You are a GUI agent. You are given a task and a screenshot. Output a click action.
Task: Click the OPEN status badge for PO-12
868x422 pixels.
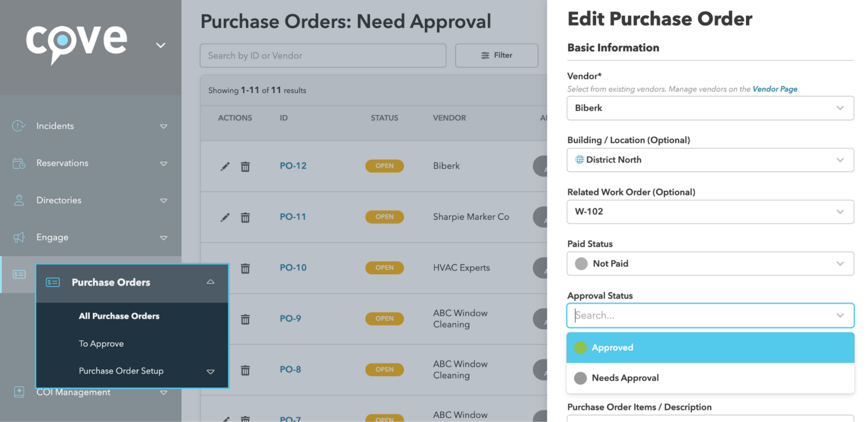tap(384, 166)
